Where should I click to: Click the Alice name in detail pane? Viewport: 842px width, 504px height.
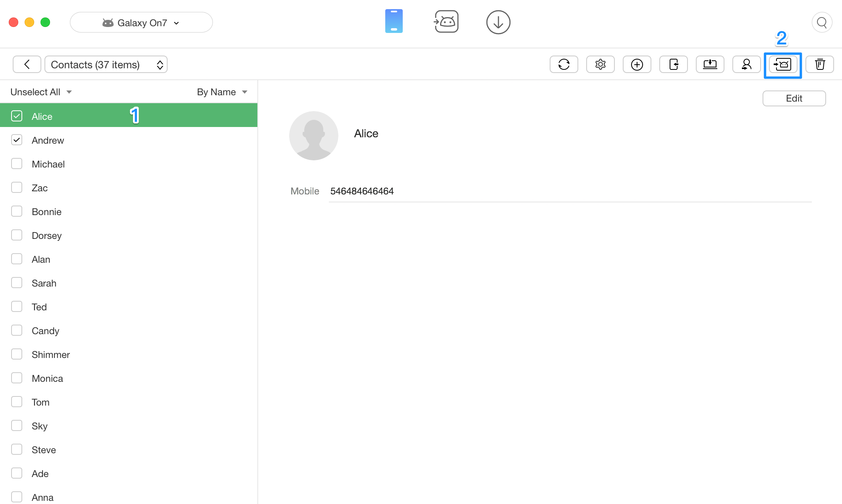[x=366, y=134]
